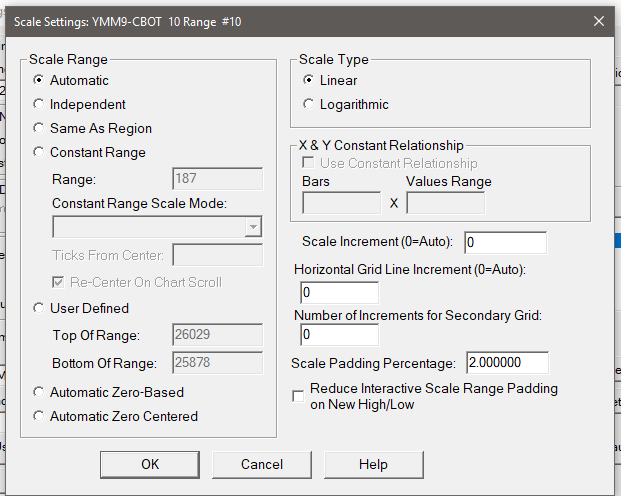This screenshot has height=496, width=621.
Task: Enable the Constant Range option
Action: click(x=39, y=152)
